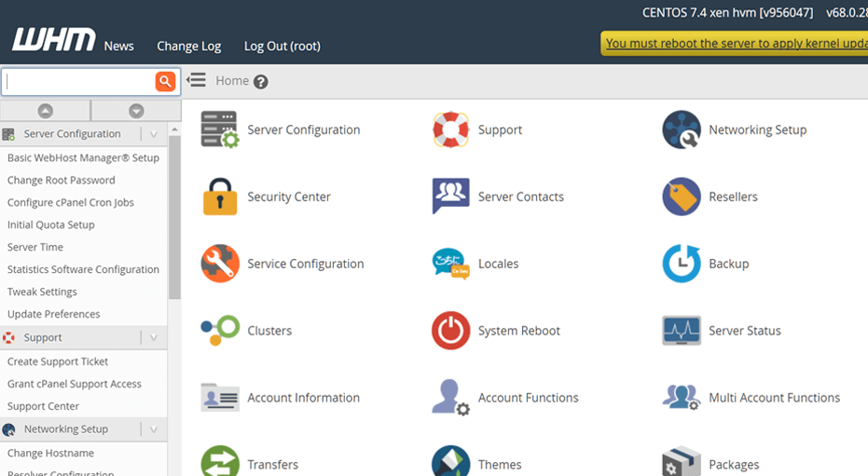
Task: Collapse the Networking Setup sidebar section
Action: click(x=154, y=429)
